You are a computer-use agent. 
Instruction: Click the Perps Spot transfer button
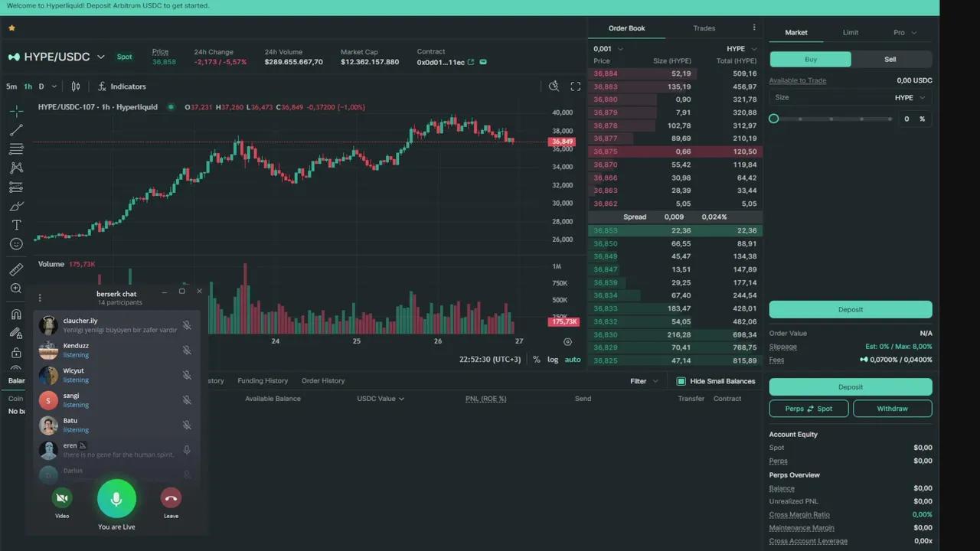click(x=808, y=409)
